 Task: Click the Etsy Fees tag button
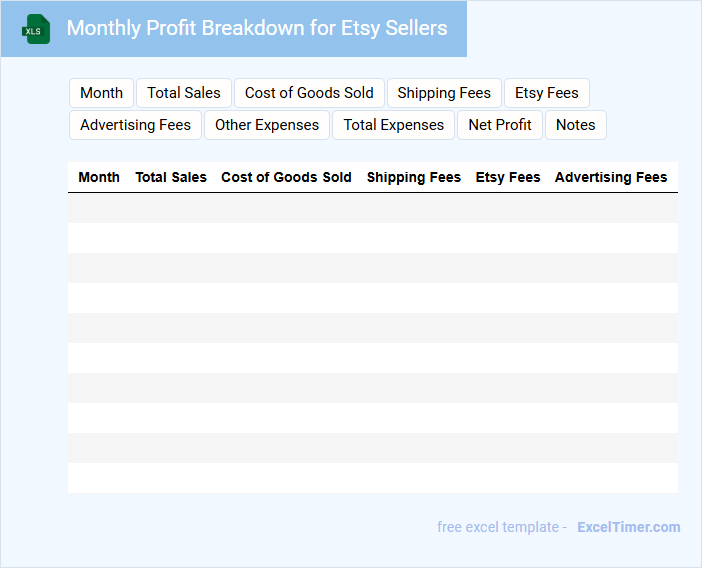pyautogui.click(x=547, y=93)
